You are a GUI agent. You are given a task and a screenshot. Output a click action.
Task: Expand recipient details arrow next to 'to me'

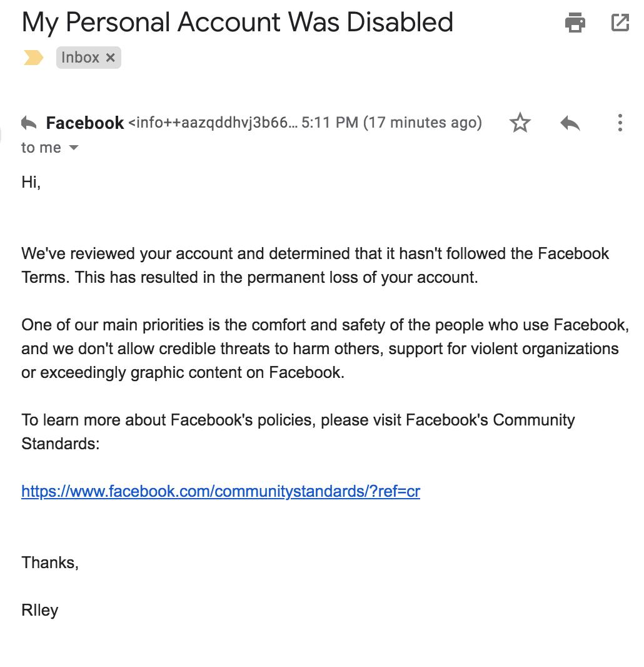[74, 148]
